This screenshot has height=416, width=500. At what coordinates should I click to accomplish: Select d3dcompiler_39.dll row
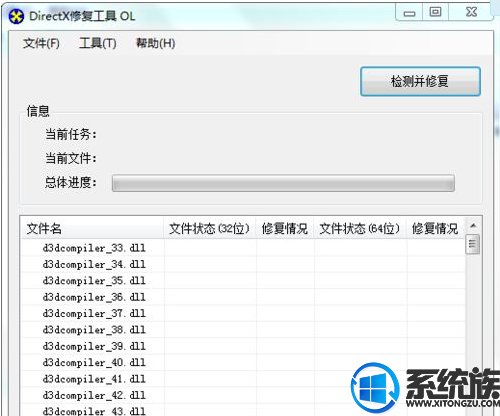[94, 346]
